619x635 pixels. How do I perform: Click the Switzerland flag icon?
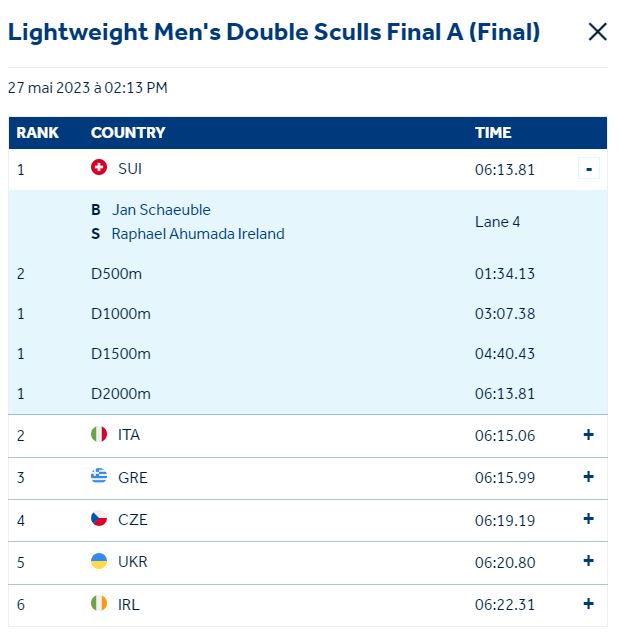(x=99, y=168)
